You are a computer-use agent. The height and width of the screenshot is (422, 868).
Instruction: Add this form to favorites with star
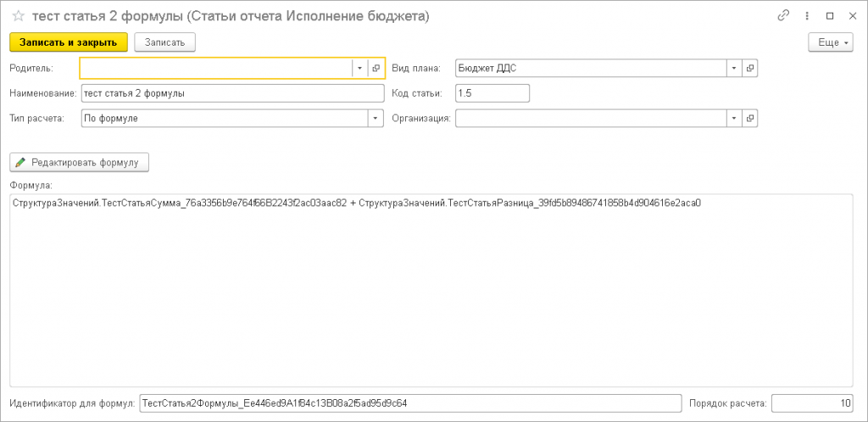click(17, 16)
